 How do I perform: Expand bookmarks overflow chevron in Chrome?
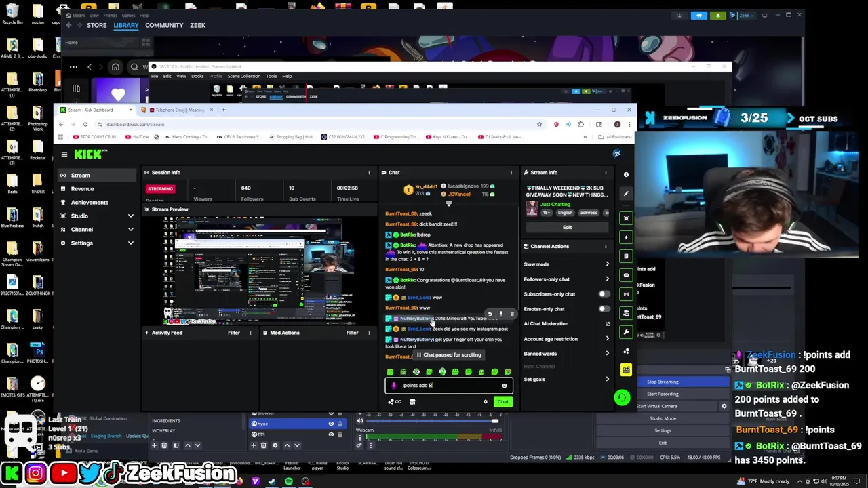(585, 137)
